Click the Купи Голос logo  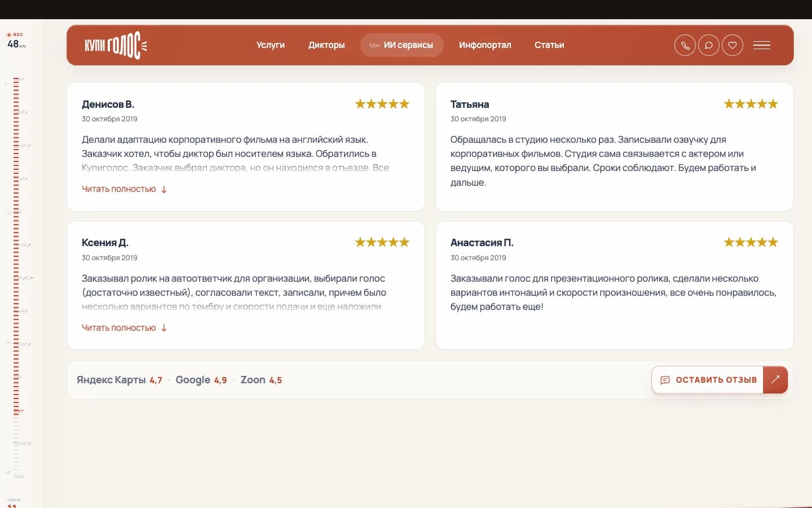coord(116,45)
